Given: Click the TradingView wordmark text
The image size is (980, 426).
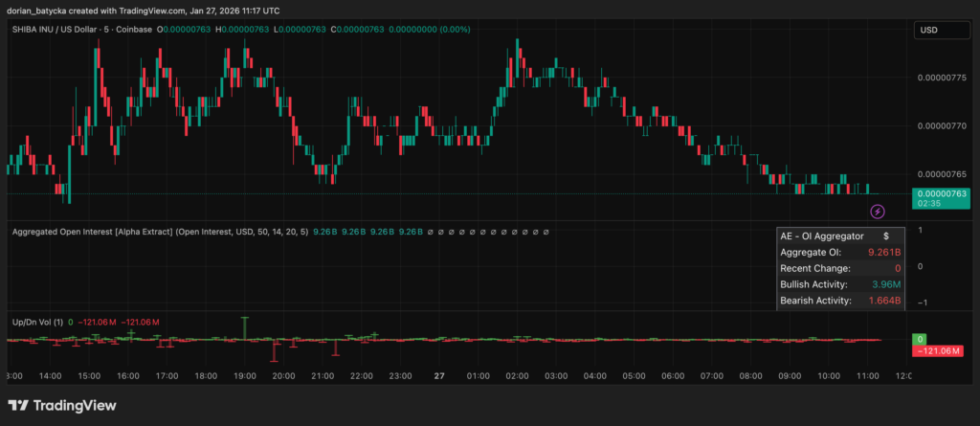Looking at the screenshot, I should pos(75,406).
